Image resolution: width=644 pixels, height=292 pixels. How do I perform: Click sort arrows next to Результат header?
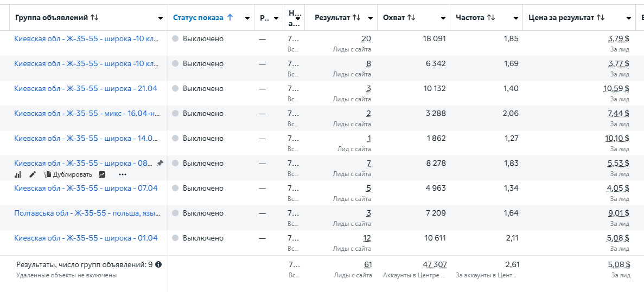(356, 18)
